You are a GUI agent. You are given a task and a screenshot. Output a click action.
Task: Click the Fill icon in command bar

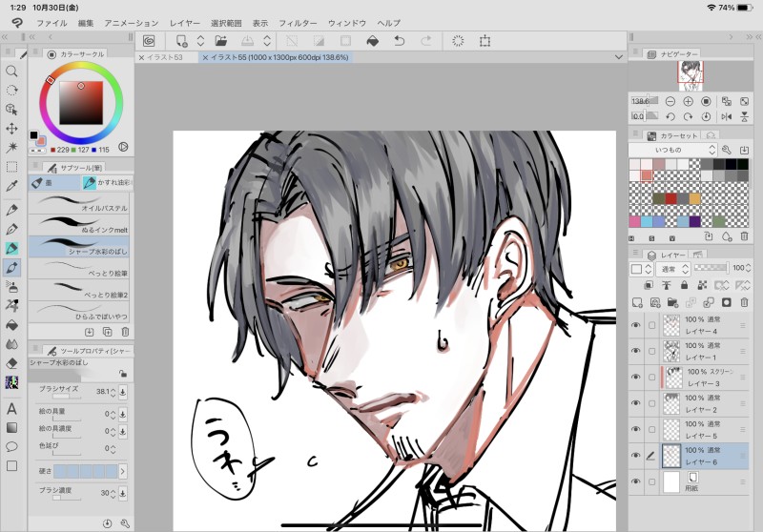tap(372, 41)
